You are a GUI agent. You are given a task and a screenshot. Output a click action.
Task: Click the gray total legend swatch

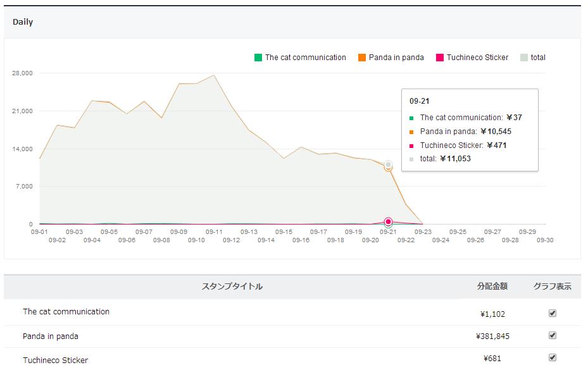(524, 58)
